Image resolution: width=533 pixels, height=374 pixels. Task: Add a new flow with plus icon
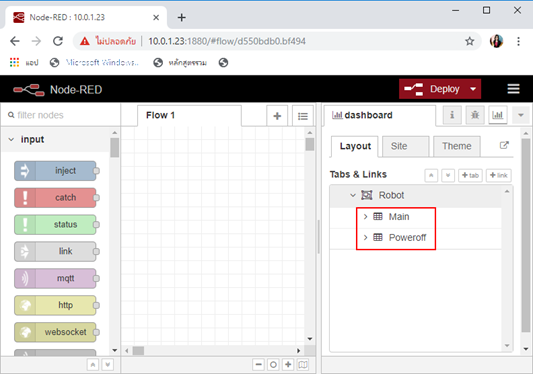(277, 116)
